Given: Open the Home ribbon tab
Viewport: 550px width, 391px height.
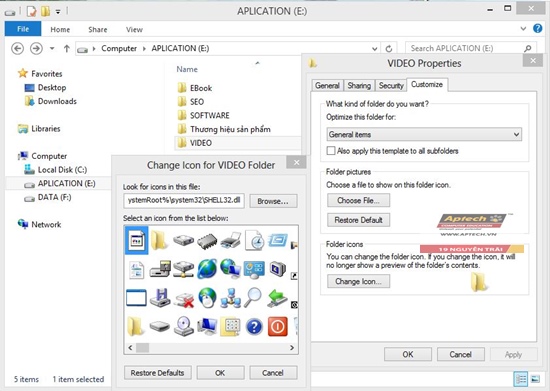Looking at the screenshot, I should pyautogui.click(x=60, y=29).
